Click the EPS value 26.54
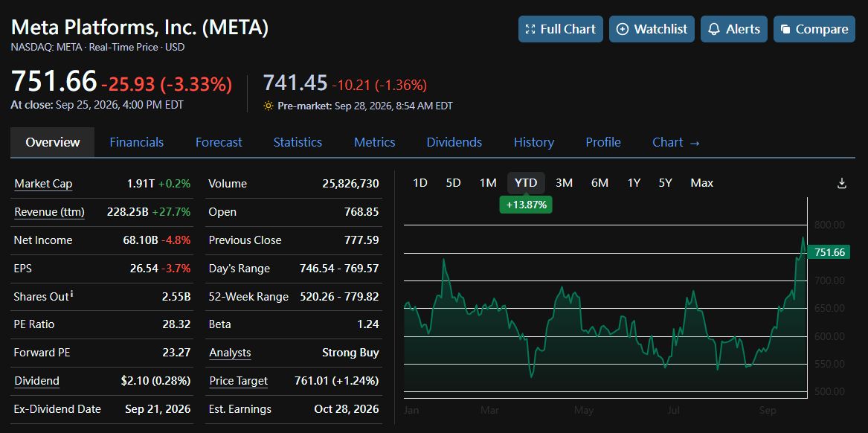The image size is (868, 433). (144, 269)
